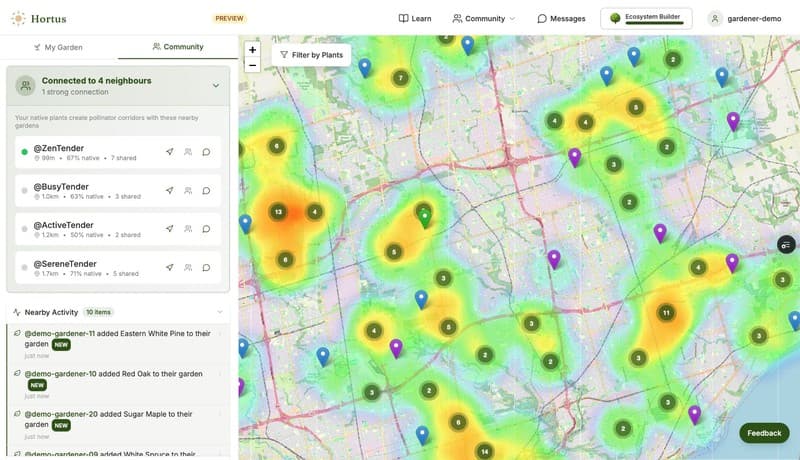Viewport: 800px width, 460px height.
Task: Open the Learn page
Action: pyautogui.click(x=415, y=18)
